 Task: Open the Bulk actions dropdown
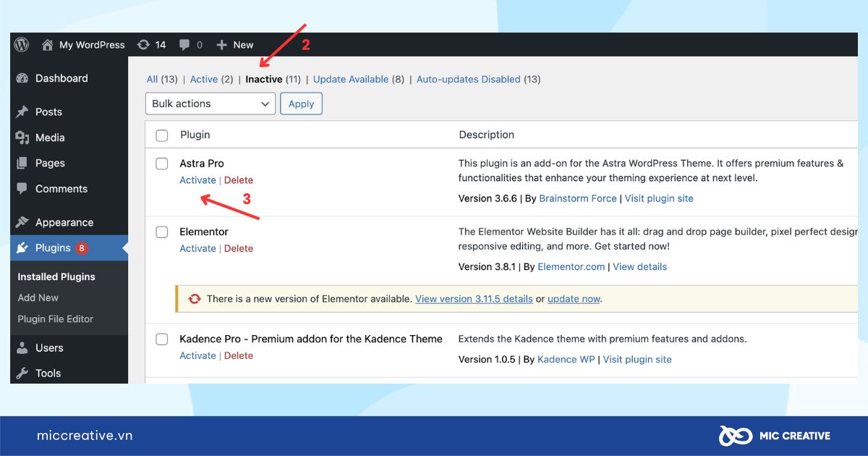[210, 104]
